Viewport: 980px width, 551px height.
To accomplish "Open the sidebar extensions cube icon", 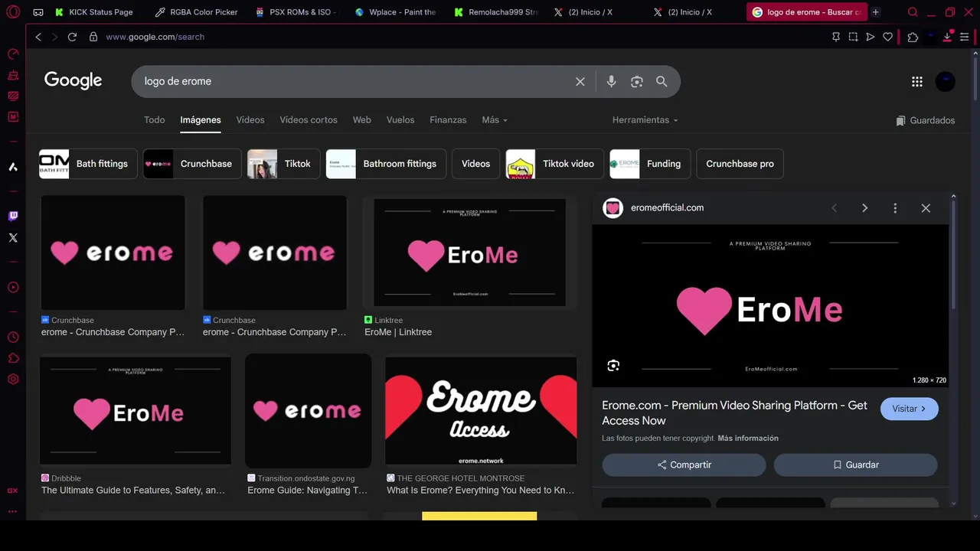I will 13,358.
